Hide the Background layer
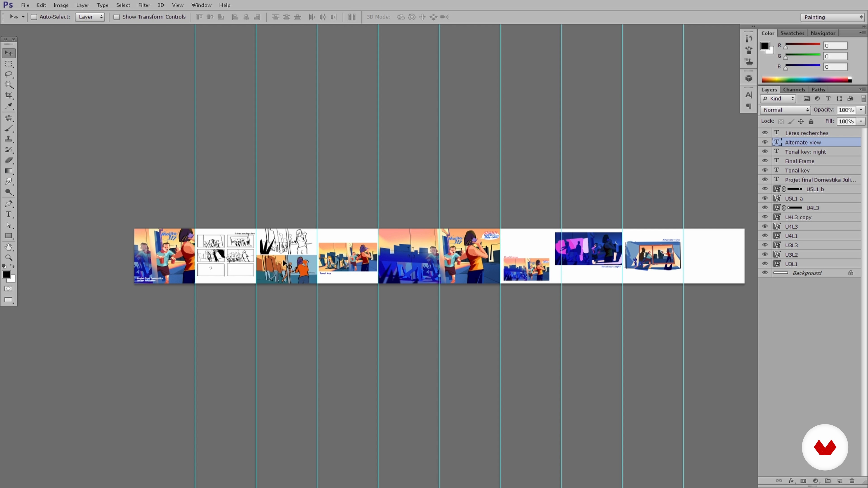 765,273
